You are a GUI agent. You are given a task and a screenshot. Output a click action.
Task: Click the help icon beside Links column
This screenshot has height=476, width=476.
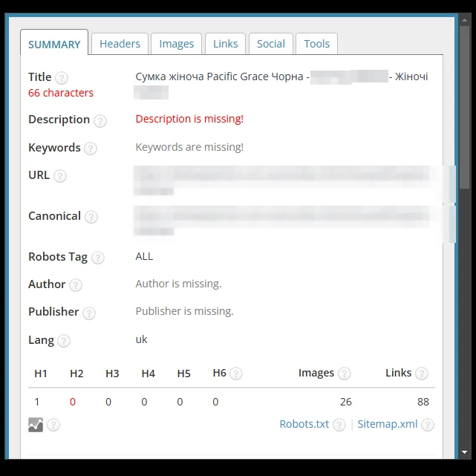422,374
